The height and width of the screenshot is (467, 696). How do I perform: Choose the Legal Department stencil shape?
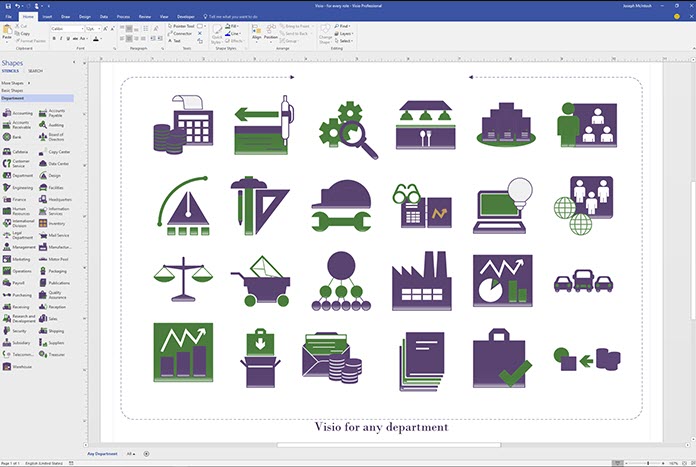(18, 235)
